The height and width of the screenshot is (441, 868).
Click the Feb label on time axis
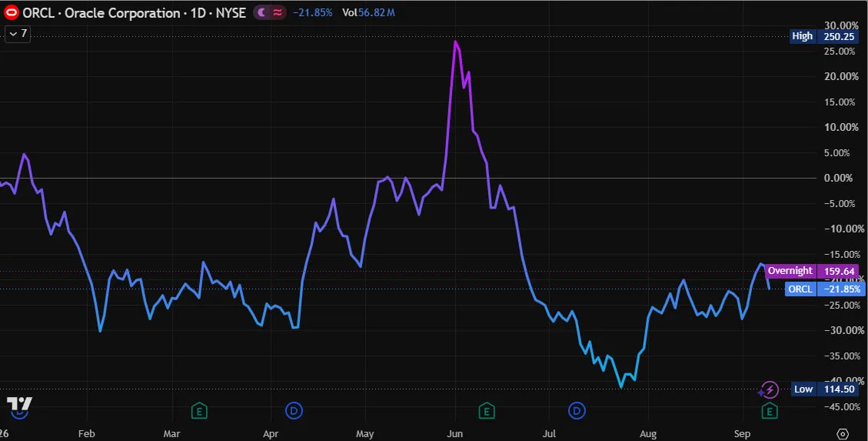pyautogui.click(x=86, y=433)
